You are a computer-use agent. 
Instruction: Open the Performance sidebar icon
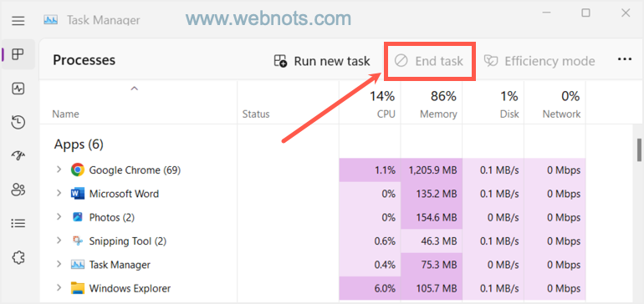[x=18, y=89]
